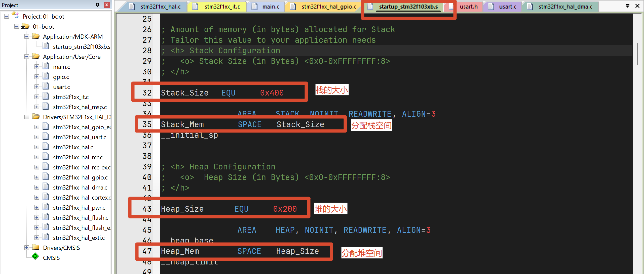
Task: Expand the gpio.c file node
Action: (x=37, y=77)
